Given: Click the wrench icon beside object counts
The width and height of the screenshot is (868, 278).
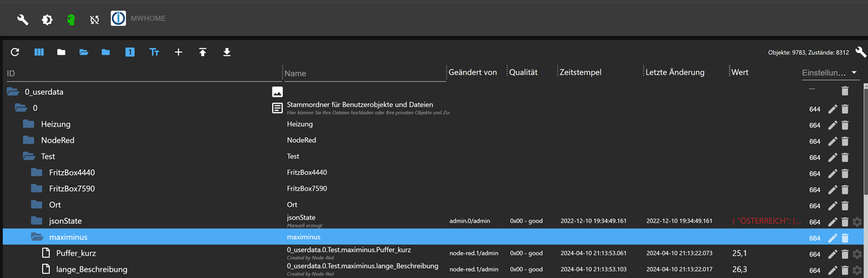Looking at the screenshot, I should coord(860,52).
